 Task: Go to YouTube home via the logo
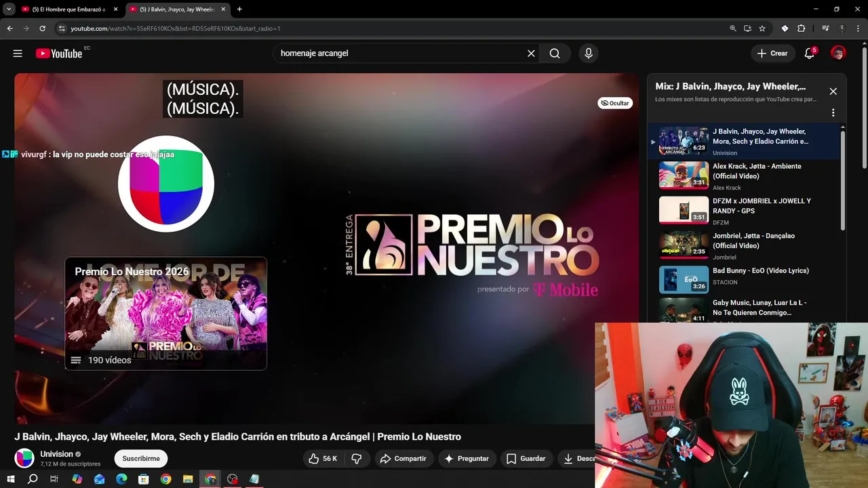pos(59,54)
